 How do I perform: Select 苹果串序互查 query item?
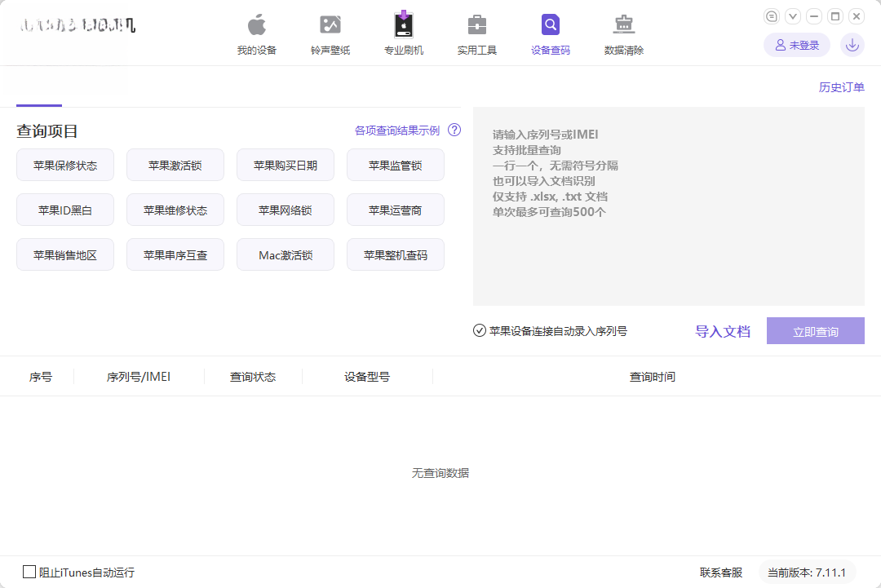[x=175, y=255]
